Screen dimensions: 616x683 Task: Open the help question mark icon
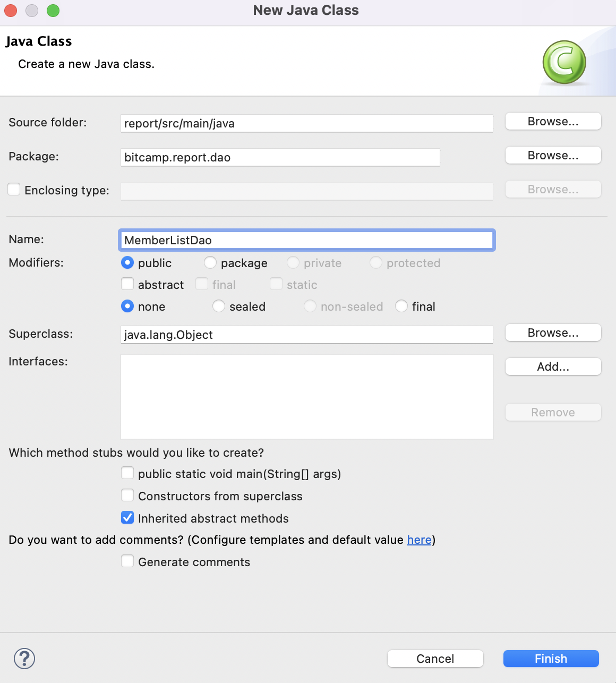click(24, 659)
